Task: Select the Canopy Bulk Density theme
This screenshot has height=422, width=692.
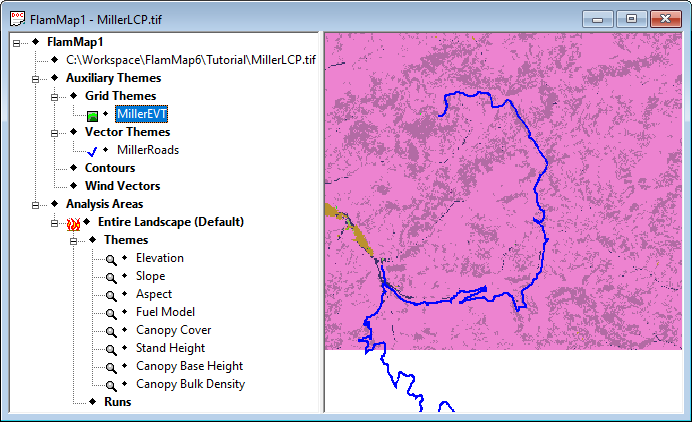Action: coord(190,384)
